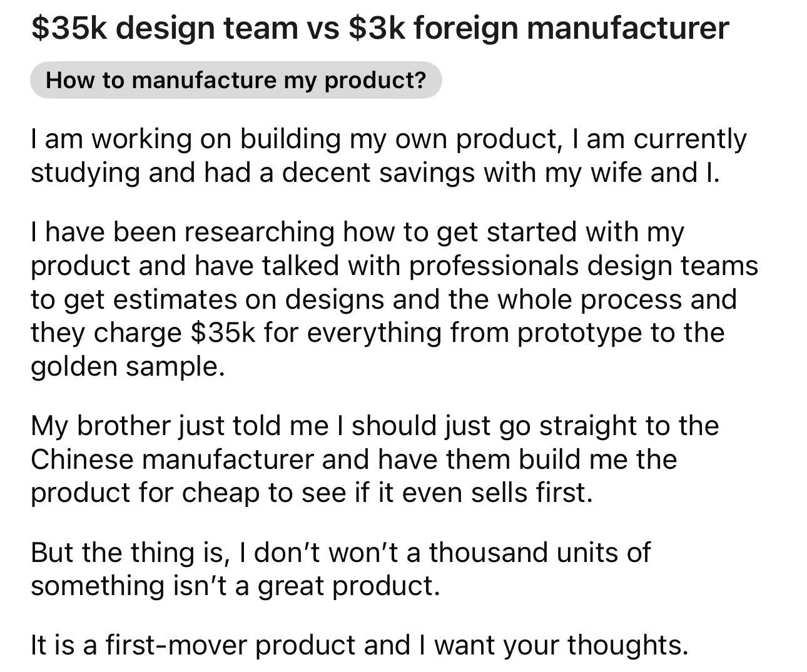The height and width of the screenshot is (672, 807).
Task: Open the post title about $35k design team
Action: coord(379,28)
